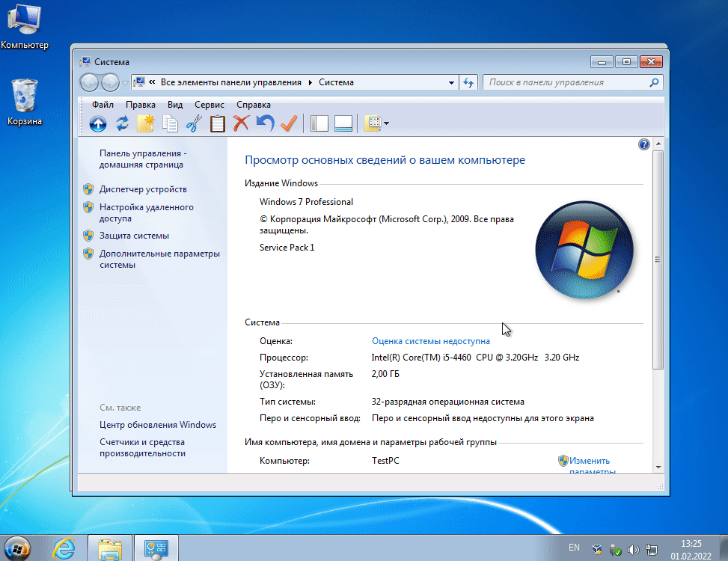Open the Сервис menu
Image resolution: width=728 pixels, height=561 pixels.
click(x=209, y=105)
